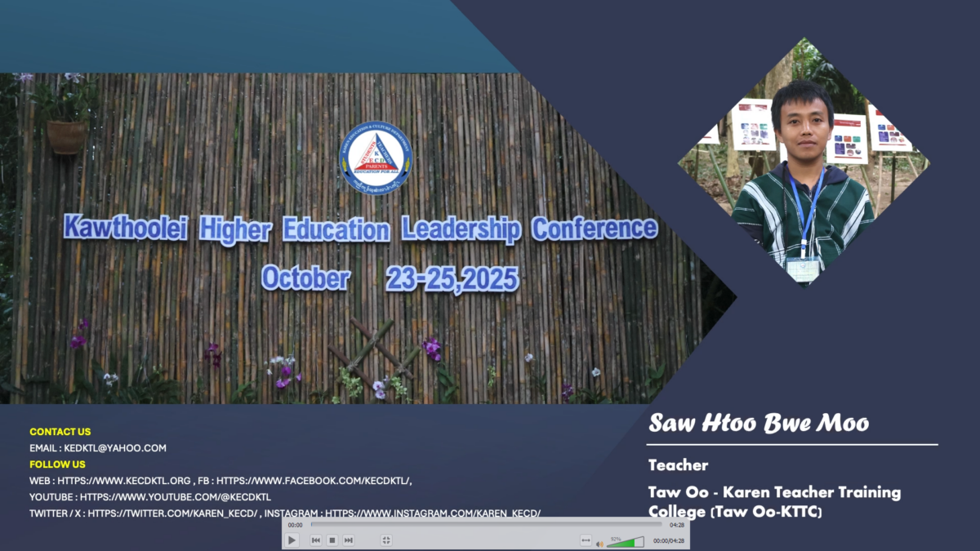Open the extended settings button beside the speaker

tap(586, 540)
